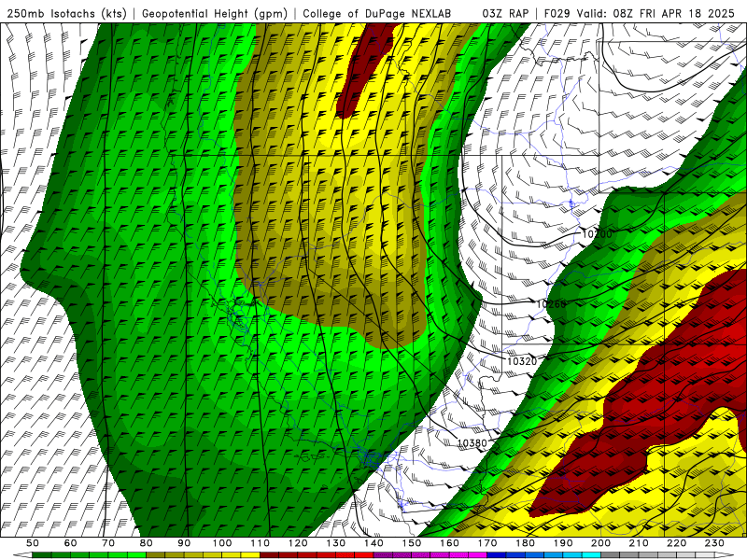747x560 pixels.
Task: Click the 130 value on the color scale
Action: pyautogui.click(x=335, y=543)
